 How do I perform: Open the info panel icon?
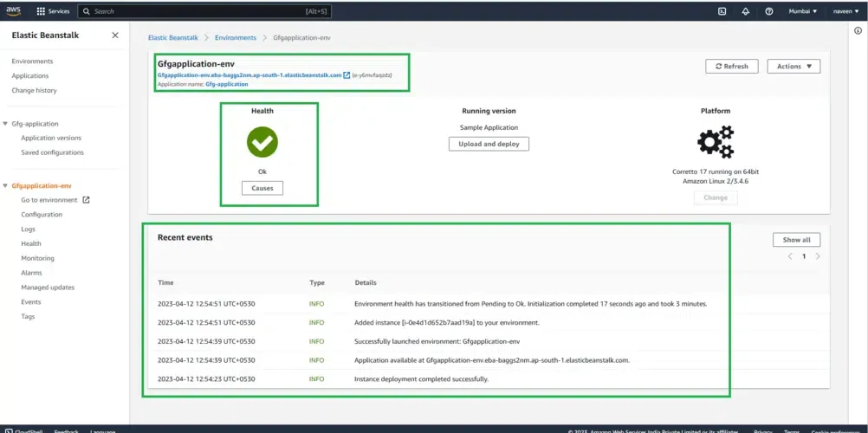pyautogui.click(x=858, y=31)
